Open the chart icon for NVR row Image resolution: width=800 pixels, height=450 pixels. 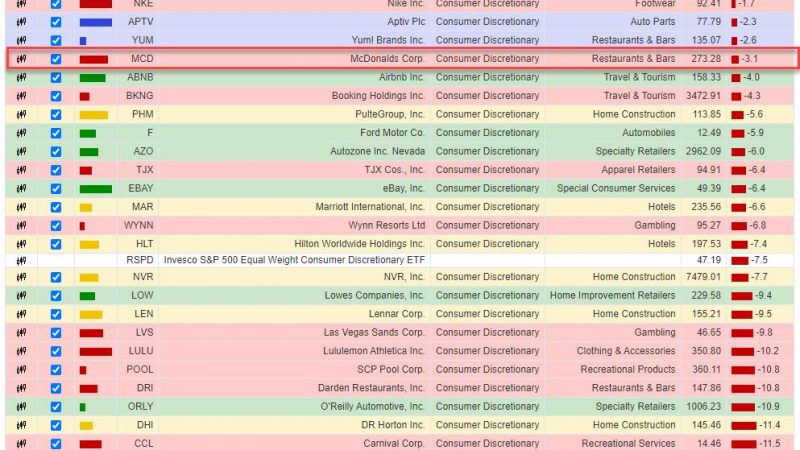pyautogui.click(x=21, y=277)
